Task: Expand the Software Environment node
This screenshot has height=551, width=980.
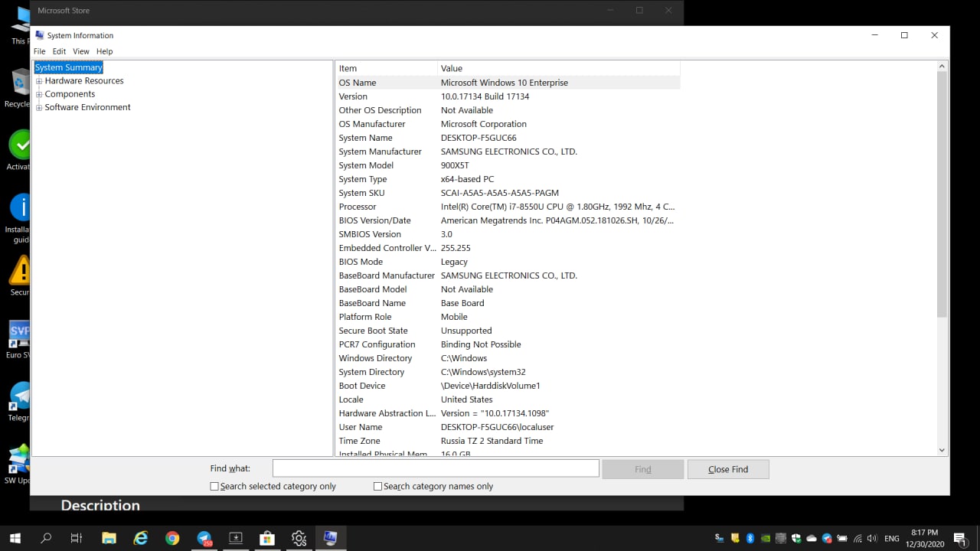Action: [x=39, y=108]
